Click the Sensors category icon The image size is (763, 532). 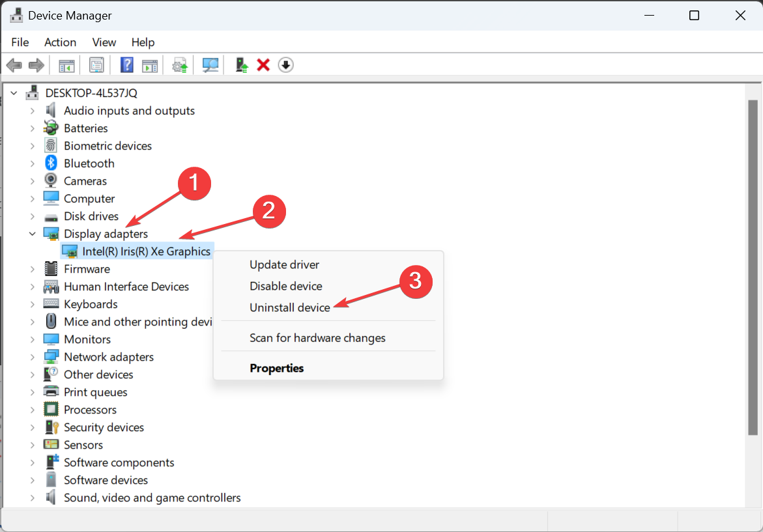(51, 444)
